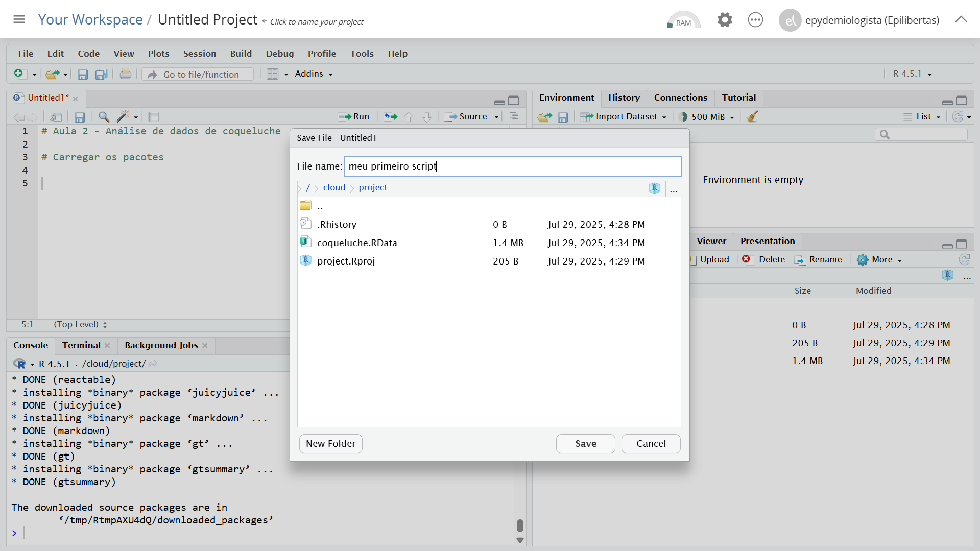Open the RAM usage gauge
The height and width of the screenshot is (551, 980).
[683, 20]
